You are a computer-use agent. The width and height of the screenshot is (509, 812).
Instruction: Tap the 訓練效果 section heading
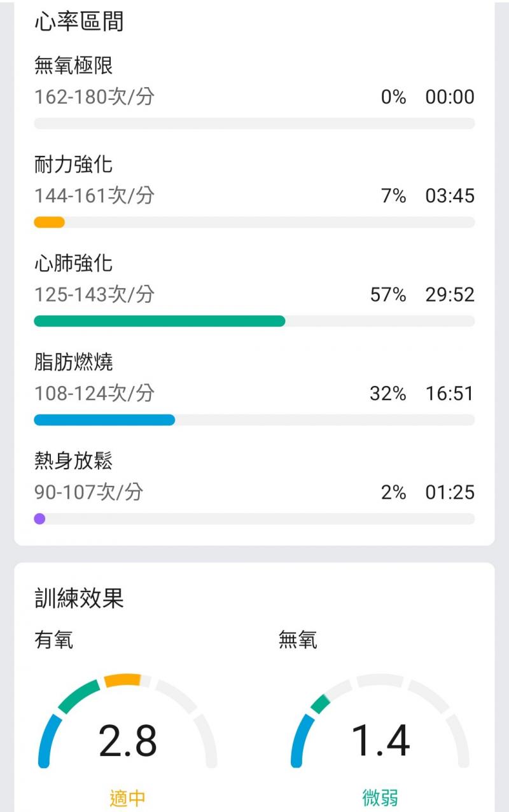[x=79, y=598]
